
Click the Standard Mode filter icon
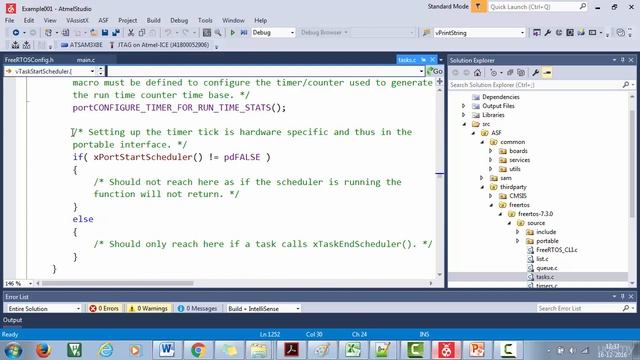tap(478, 7)
